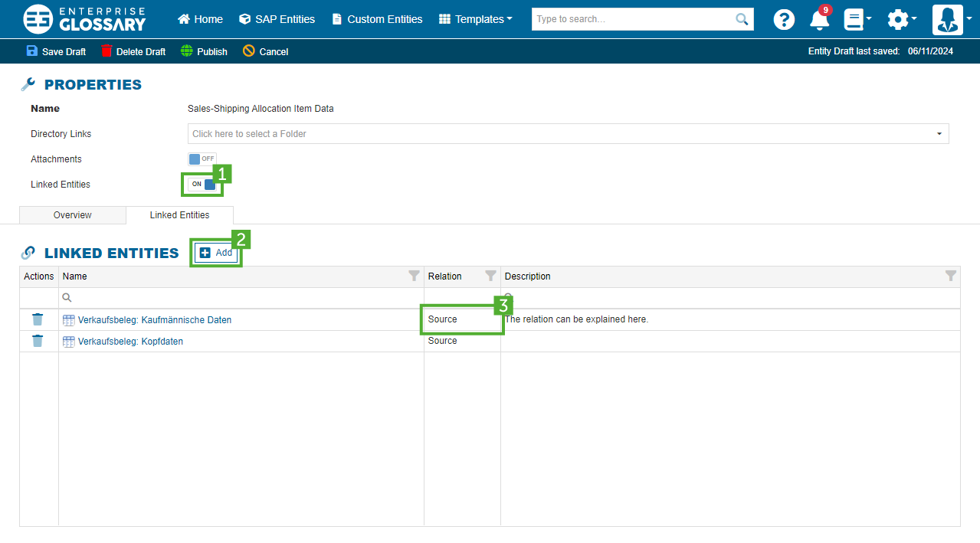Delete the Verkaufsbeleg: Kaufmännische Daten row
This screenshot has height=543, width=980.
[x=38, y=319]
